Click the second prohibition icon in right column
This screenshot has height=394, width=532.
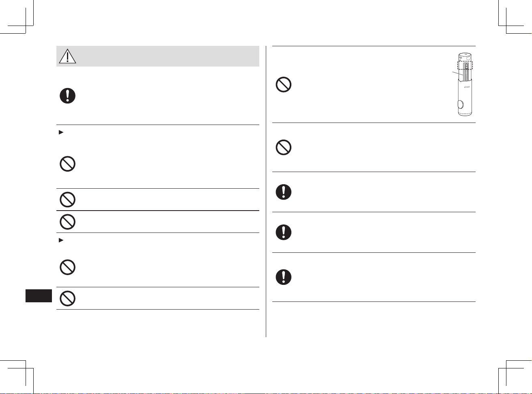pyautogui.click(x=284, y=147)
